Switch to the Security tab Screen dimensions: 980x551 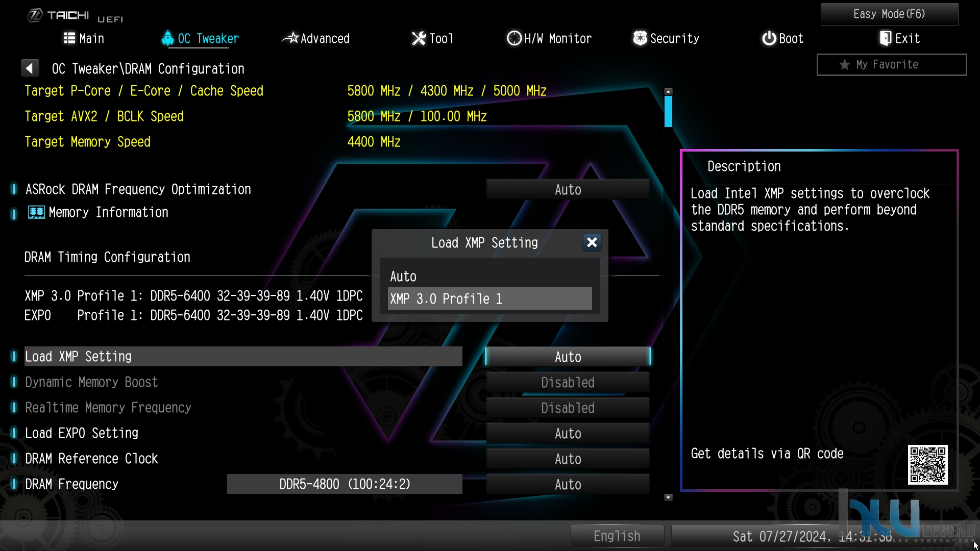(666, 38)
